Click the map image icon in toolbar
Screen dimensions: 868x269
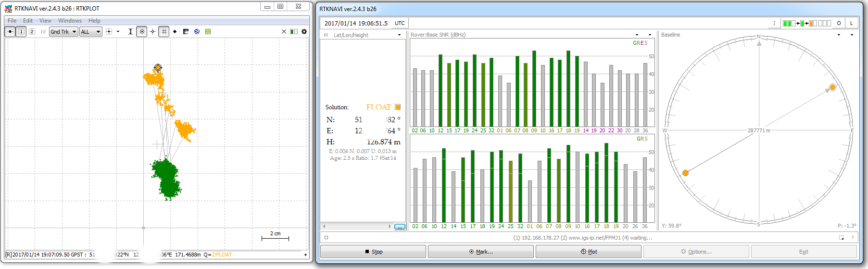click(x=208, y=32)
